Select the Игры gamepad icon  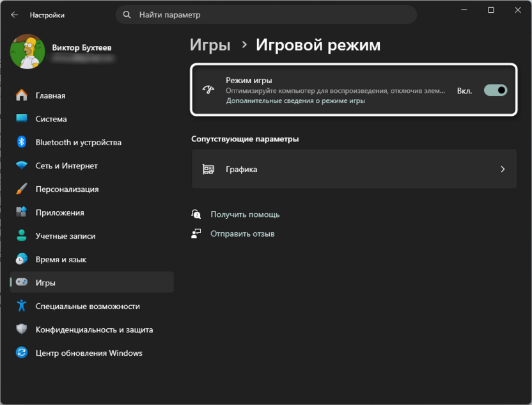[22, 282]
